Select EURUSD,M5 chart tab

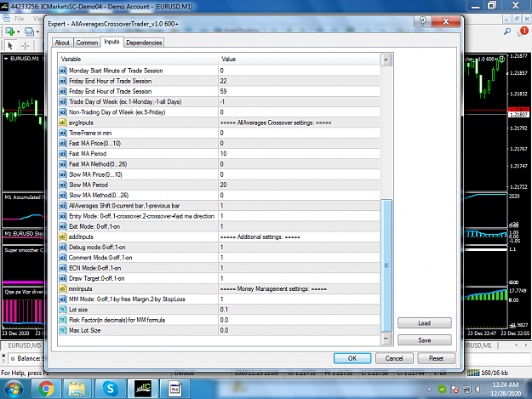(25, 345)
